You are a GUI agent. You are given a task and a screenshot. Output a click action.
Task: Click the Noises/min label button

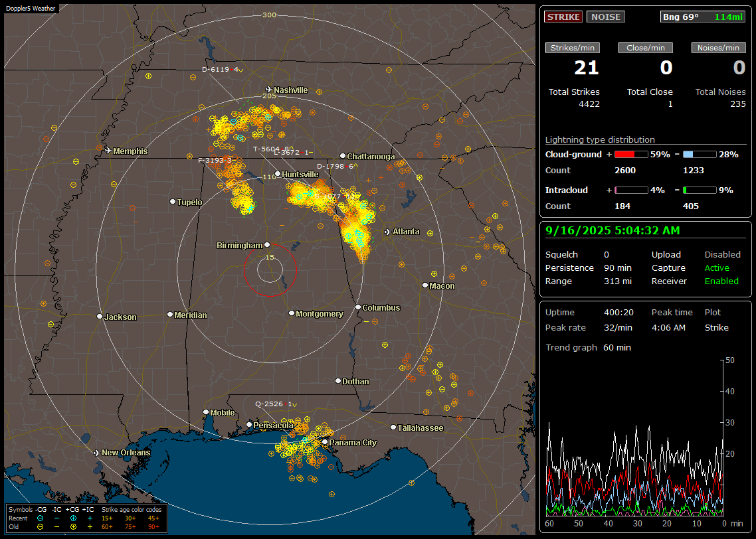coord(718,48)
